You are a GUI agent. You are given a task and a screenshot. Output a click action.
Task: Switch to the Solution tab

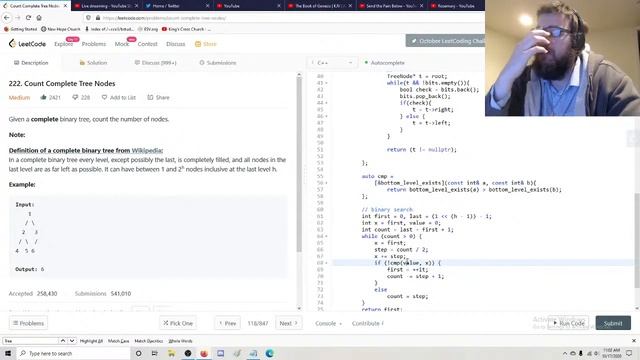93,63
